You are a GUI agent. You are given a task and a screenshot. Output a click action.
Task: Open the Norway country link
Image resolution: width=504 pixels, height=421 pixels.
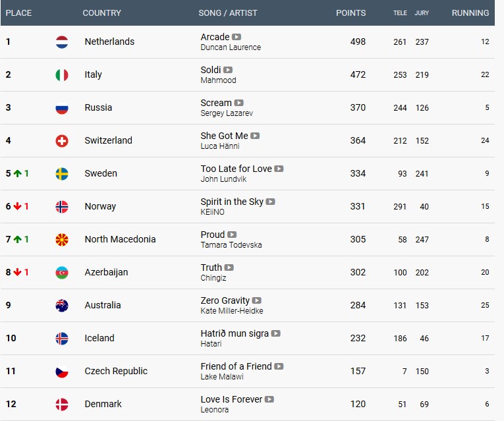coord(100,206)
